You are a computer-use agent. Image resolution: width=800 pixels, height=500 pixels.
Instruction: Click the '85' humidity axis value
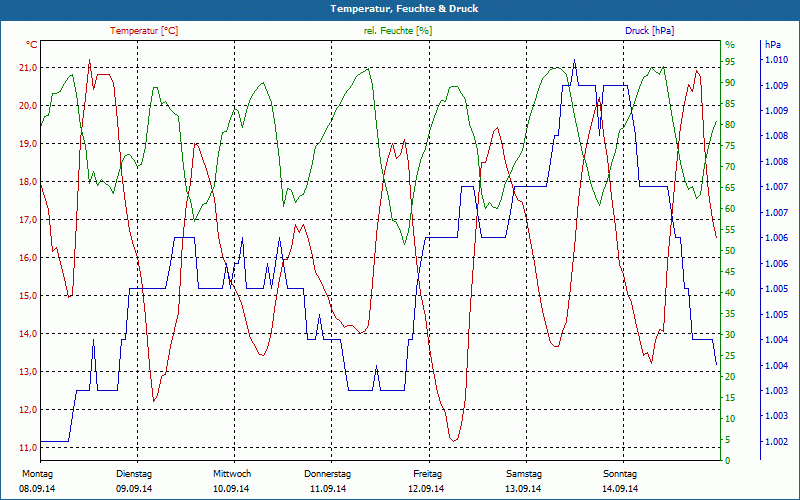click(730, 104)
